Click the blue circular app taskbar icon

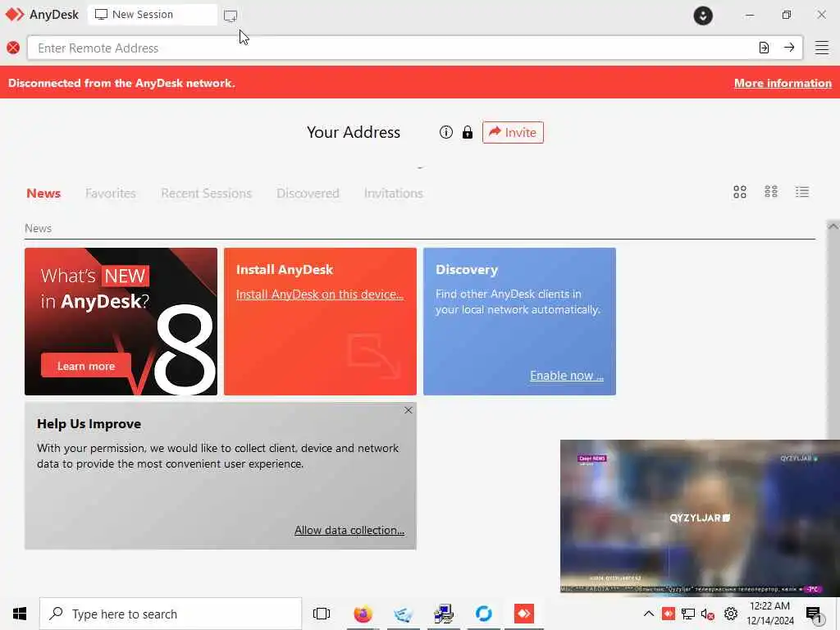(484, 614)
